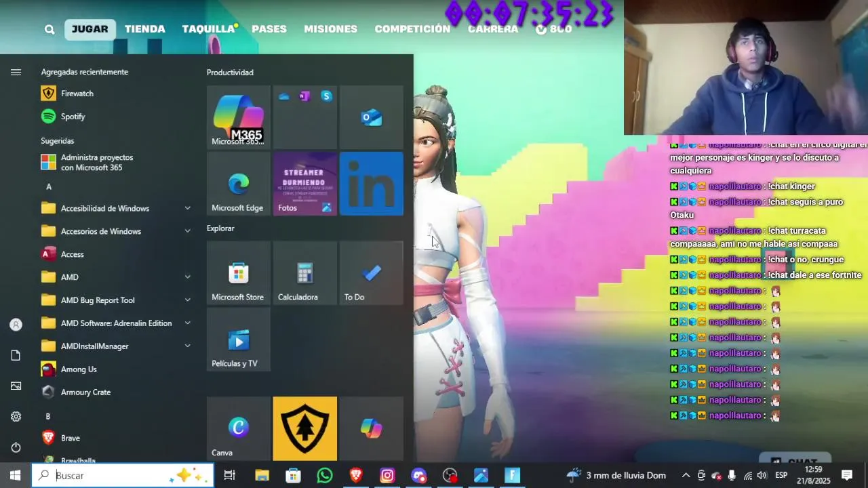Open the Películas y TV tile

click(x=238, y=339)
